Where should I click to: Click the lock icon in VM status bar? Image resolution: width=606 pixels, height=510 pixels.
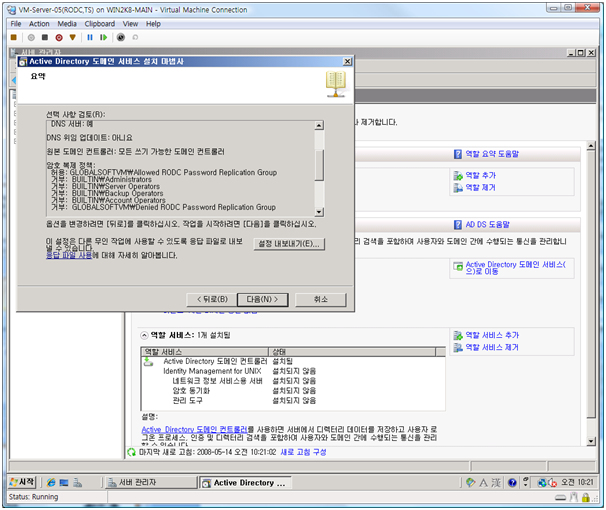tap(586, 497)
